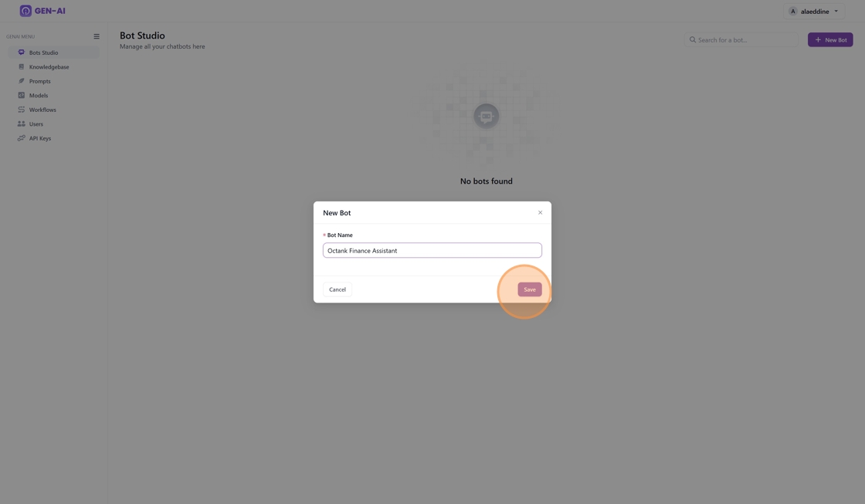This screenshot has width=865, height=504.
Task: Save the new bot
Action: (x=529, y=289)
